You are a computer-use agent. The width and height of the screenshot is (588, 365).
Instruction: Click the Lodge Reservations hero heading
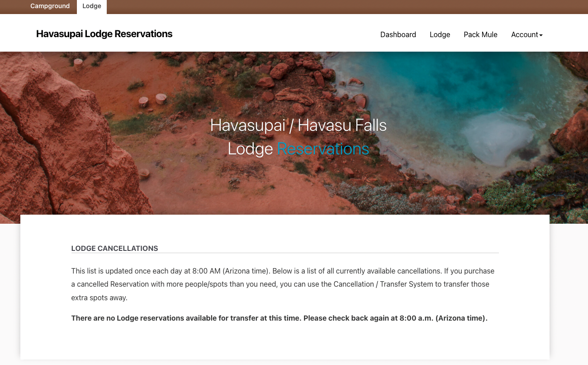[x=299, y=149]
